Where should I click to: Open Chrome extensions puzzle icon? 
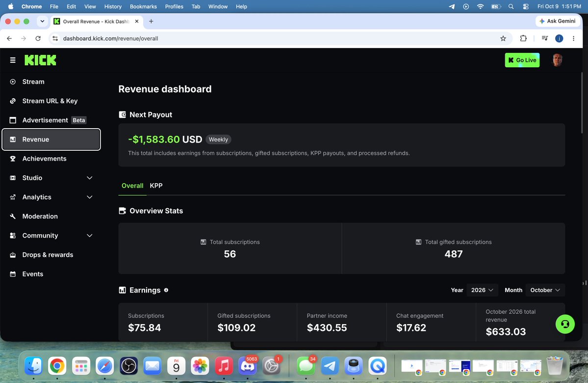[x=523, y=38]
